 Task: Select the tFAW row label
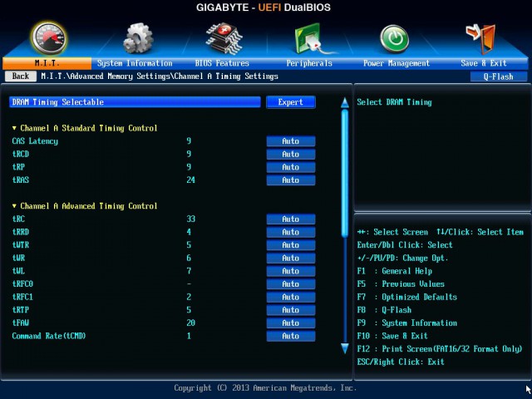(x=21, y=323)
